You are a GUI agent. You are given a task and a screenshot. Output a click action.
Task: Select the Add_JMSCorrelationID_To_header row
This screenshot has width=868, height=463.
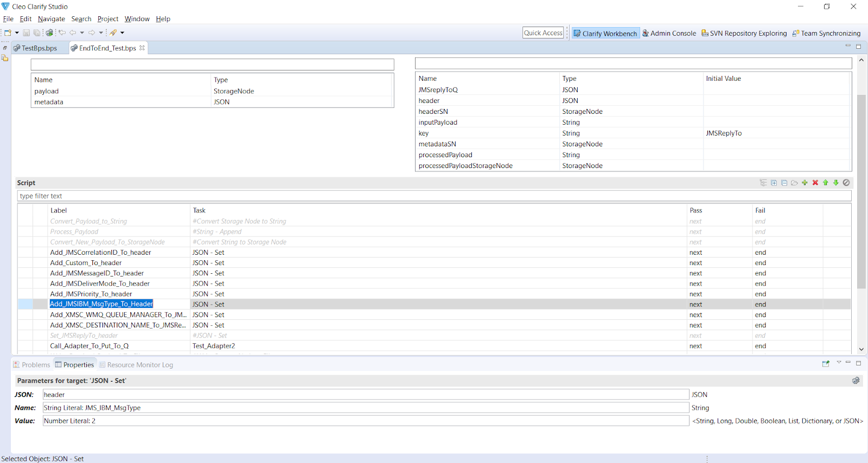434,253
